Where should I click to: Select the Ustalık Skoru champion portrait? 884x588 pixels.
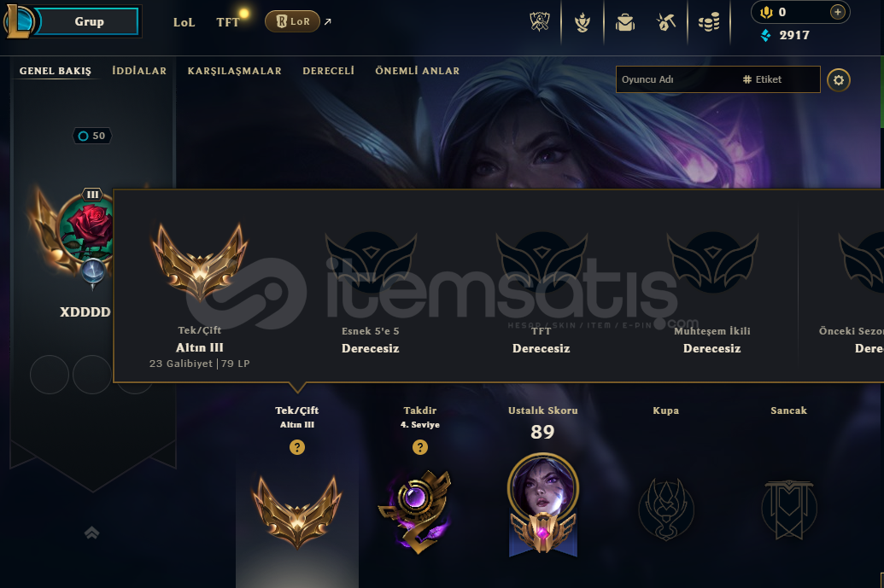(543, 489)
